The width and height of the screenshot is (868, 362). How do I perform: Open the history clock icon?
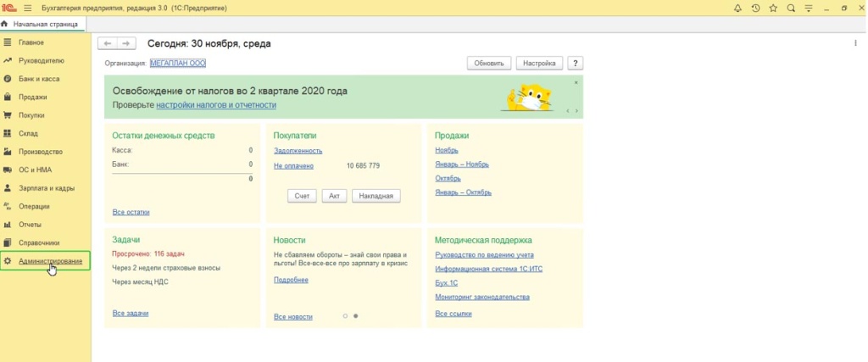[754, 8]
